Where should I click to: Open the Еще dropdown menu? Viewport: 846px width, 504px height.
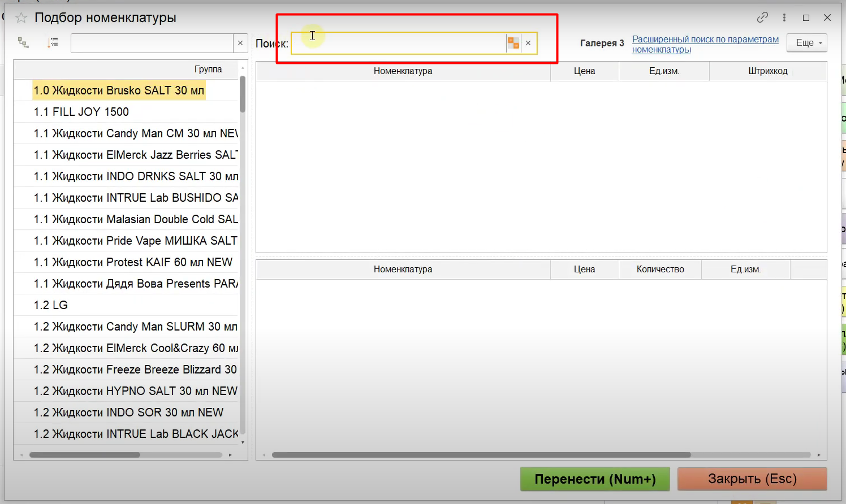coord(806,43)
